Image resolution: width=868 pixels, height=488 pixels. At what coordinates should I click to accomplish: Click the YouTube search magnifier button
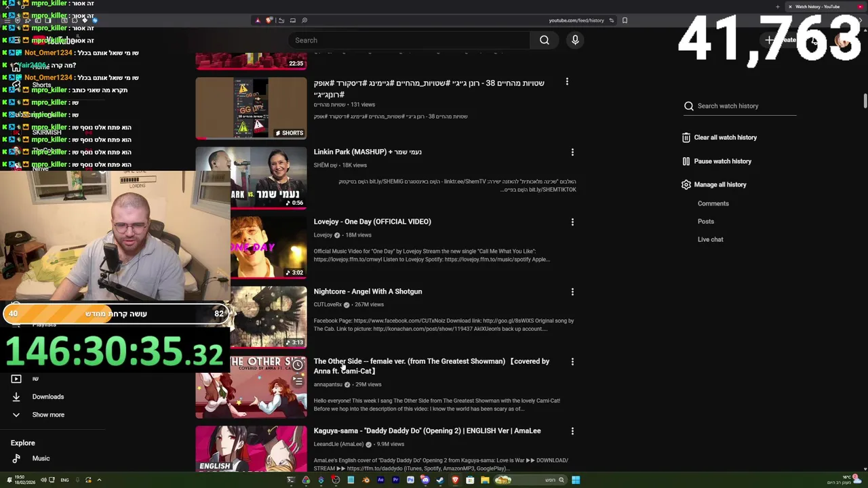pos(544,40)
